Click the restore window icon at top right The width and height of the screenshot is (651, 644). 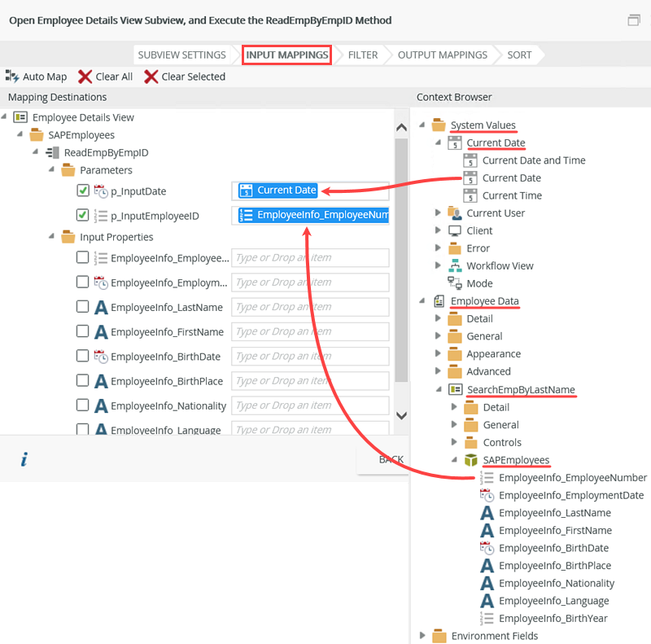coord(633,20)
